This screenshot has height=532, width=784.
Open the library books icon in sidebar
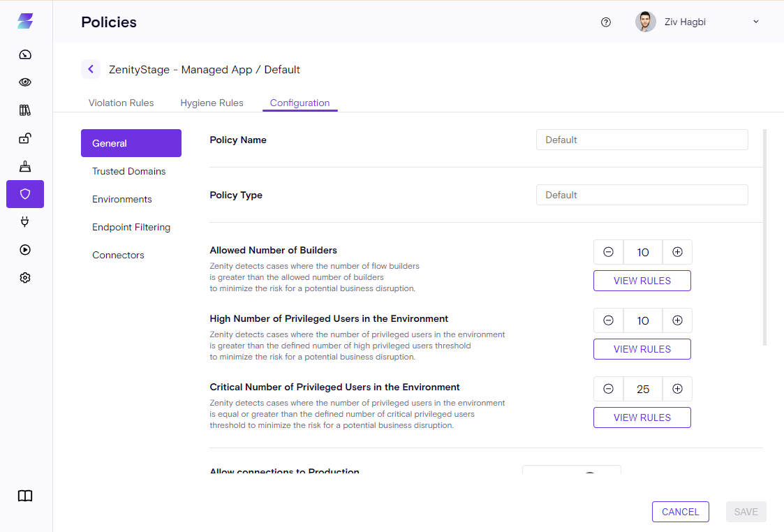pyautogui.click(x=25, y=110)
